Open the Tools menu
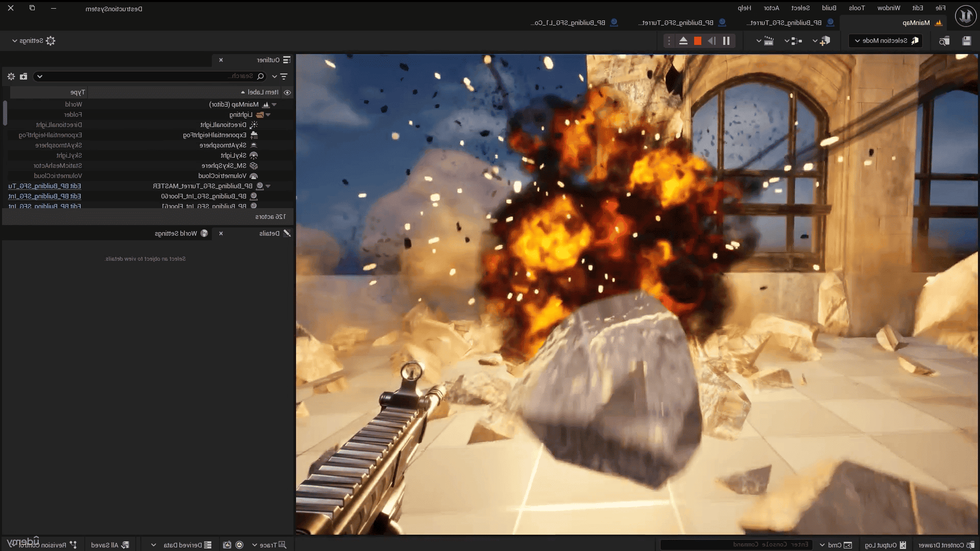This screenshot has height=551, width=980. [856, 8]
